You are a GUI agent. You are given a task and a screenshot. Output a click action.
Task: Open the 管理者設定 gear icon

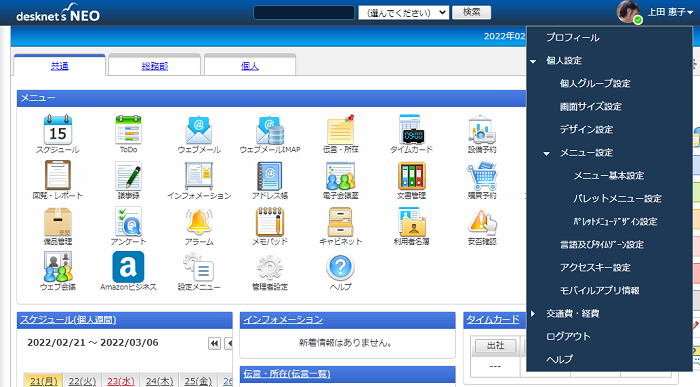coord(270,267)
